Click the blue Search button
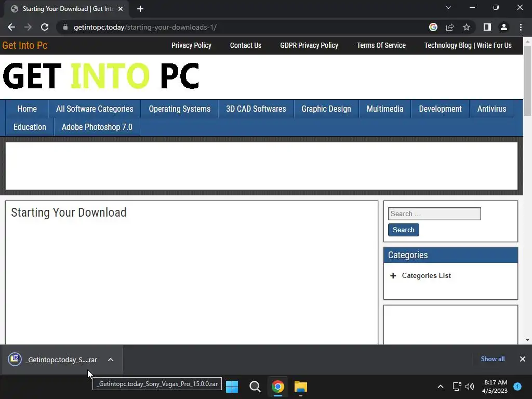Image resolution: width=532 pixels, height=399 pixels. (x=403, y=230)
